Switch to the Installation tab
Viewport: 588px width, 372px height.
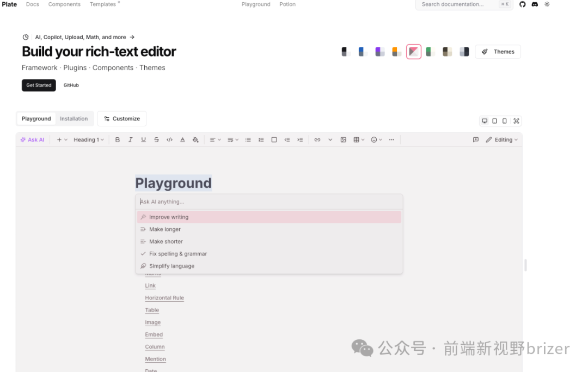[74, 119]
